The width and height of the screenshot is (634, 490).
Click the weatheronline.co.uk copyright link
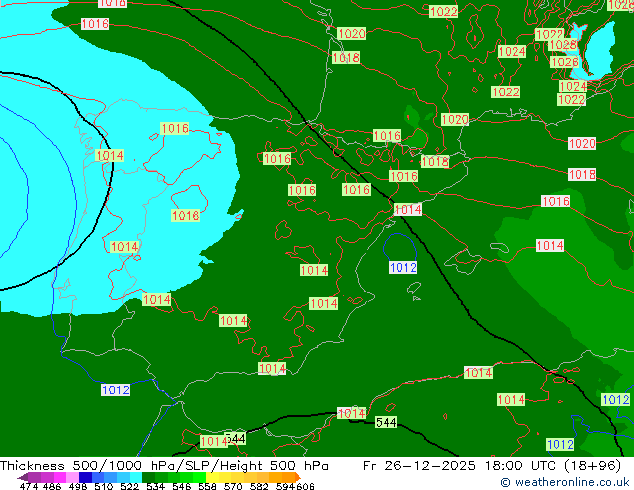coord(564,482)
